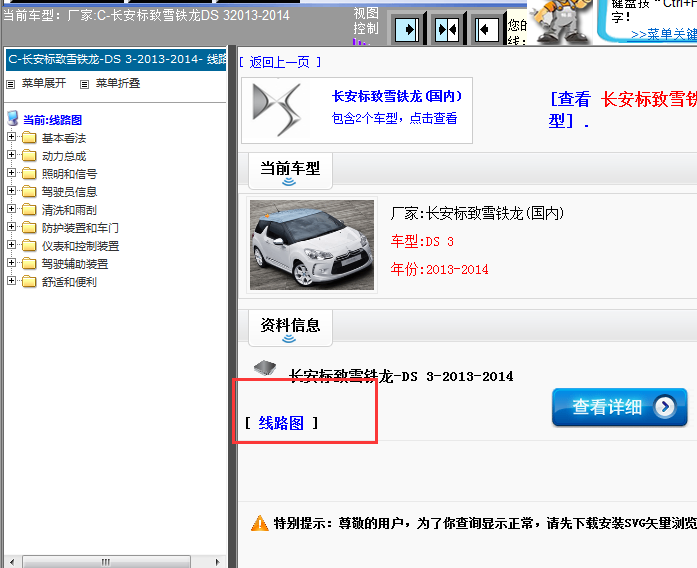Select the C-长安标致雪铁龙-DS 3 header bar

(116, 60)
